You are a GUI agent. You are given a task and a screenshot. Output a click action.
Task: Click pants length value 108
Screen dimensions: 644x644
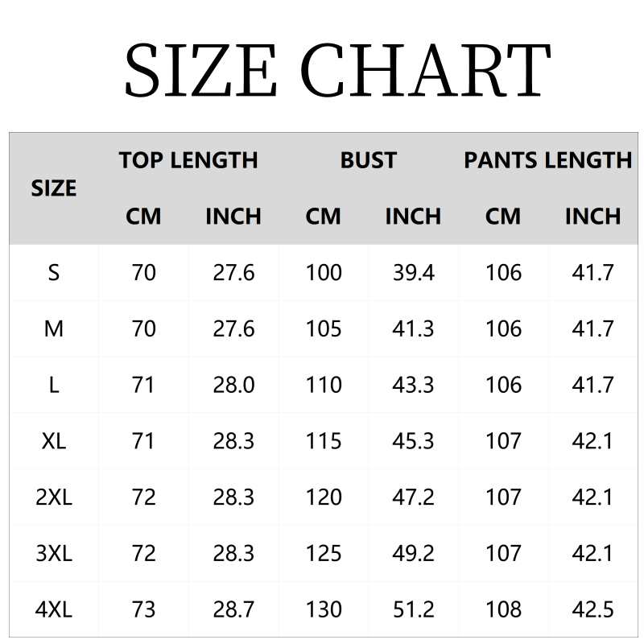pos(503,609)
